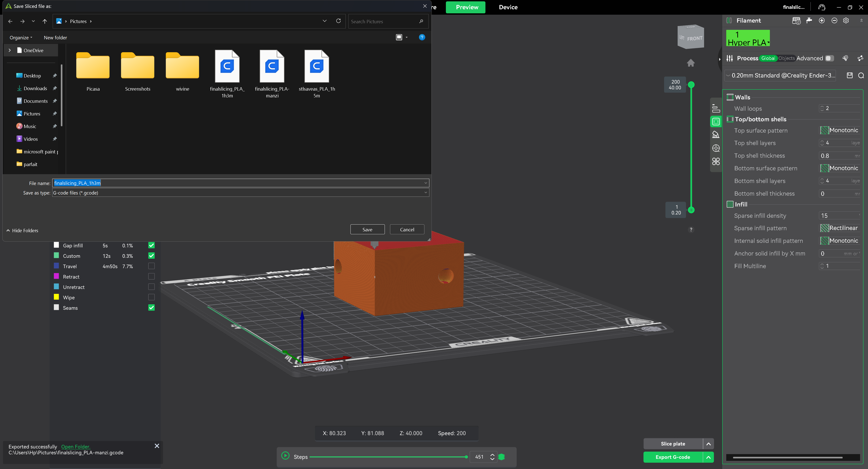This screenshot has height=469, width=868.
Task: Add a filament with plus icon
Action: tap(821, 21)
